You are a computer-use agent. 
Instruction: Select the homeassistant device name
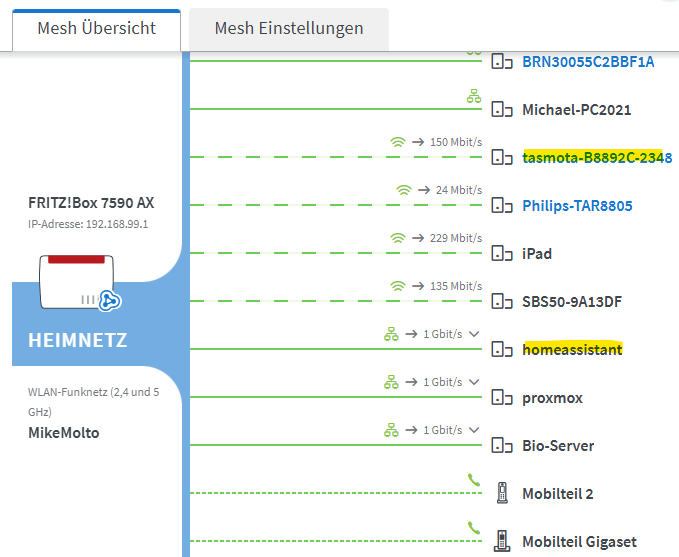[572, 350]
